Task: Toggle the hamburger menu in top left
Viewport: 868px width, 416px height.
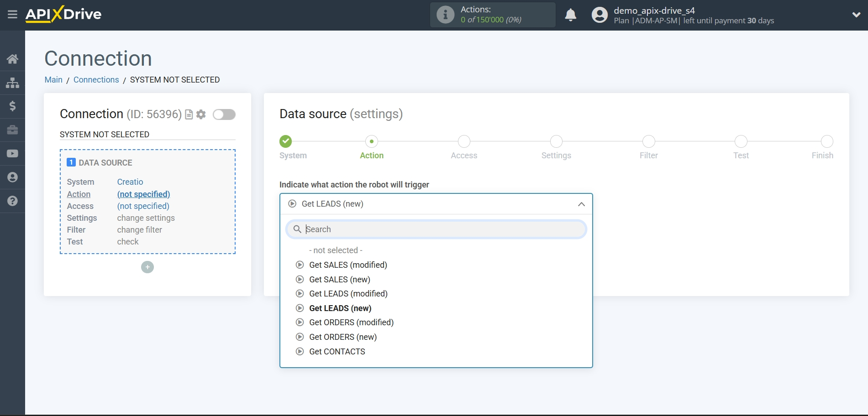Action: [12, 15]
